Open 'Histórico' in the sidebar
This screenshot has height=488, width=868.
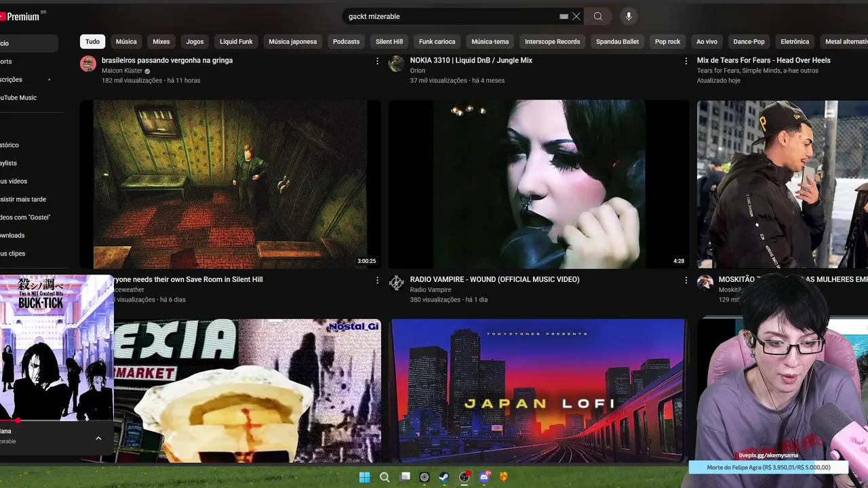(x=9, y=145)
